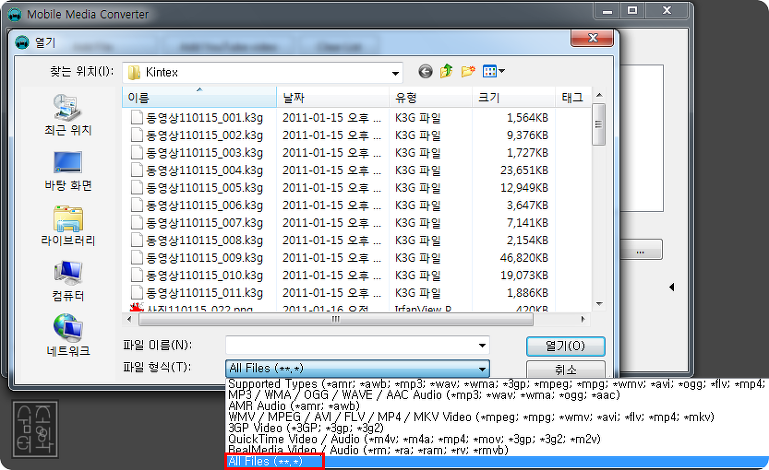Click horizontal scrollbar right arrow
769x470 pixels.
pyautogui.click(x=583, y=319)
